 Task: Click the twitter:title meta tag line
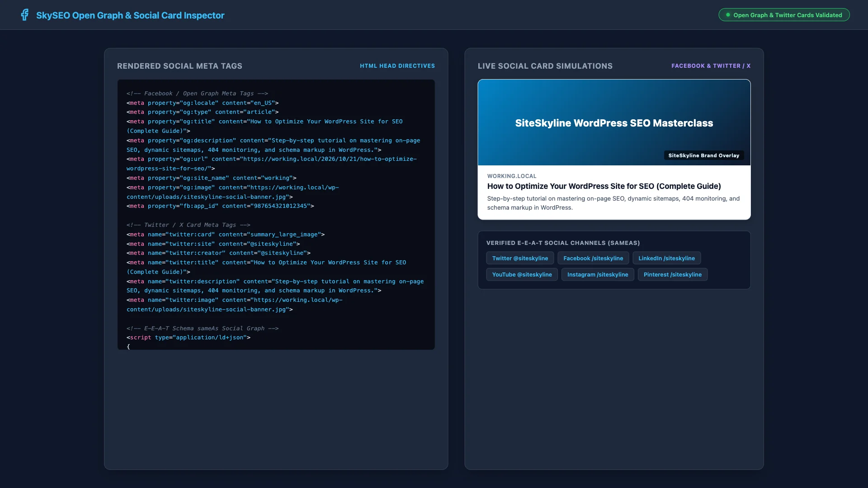pos(266,267)
